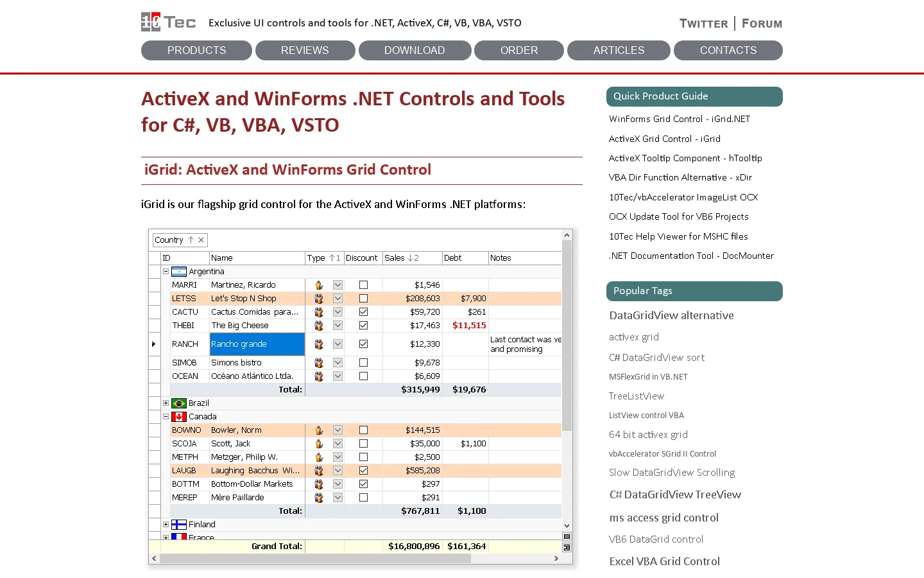Click the grid's vertical scrollbar thumb

click(x=567, y=336)
